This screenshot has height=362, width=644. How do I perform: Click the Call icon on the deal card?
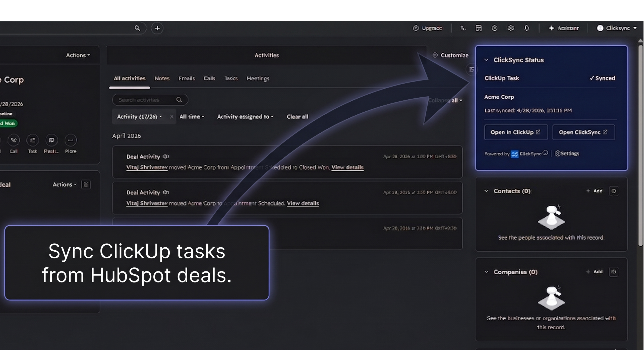pyautogui.click(x=14, y=140)
